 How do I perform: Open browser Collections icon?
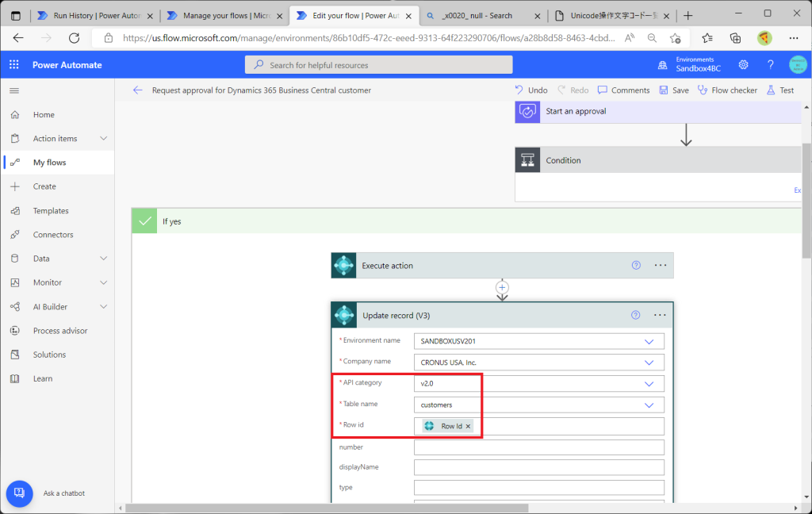coord(735,38)
